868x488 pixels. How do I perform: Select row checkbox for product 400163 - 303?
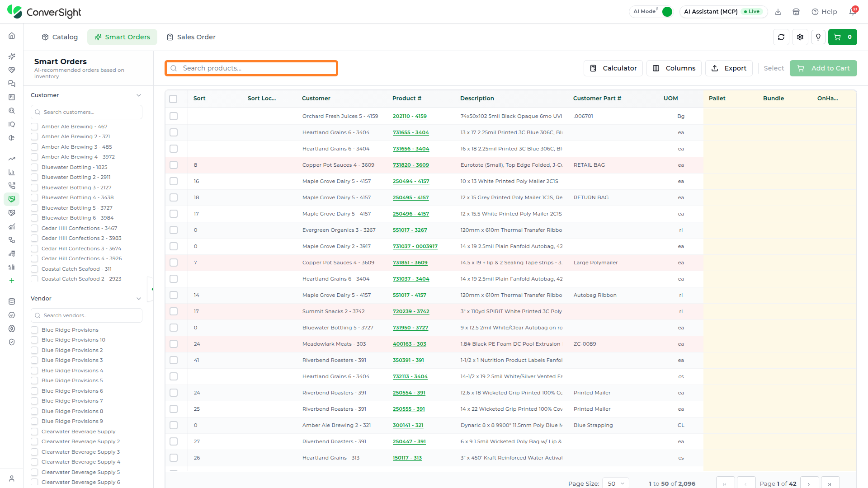(174, 344)
